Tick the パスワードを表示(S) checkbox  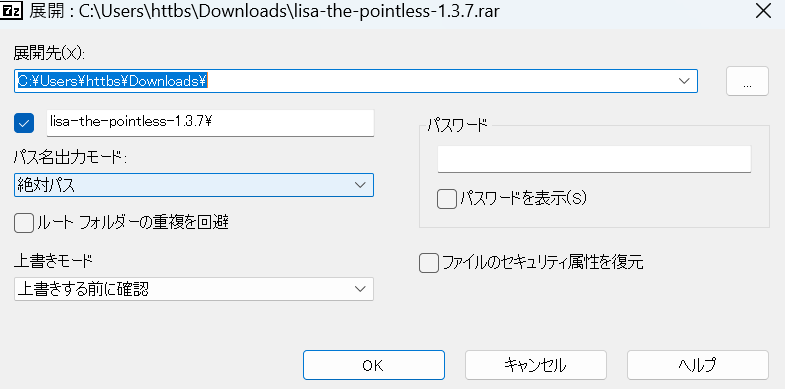(x=447, y=199)
